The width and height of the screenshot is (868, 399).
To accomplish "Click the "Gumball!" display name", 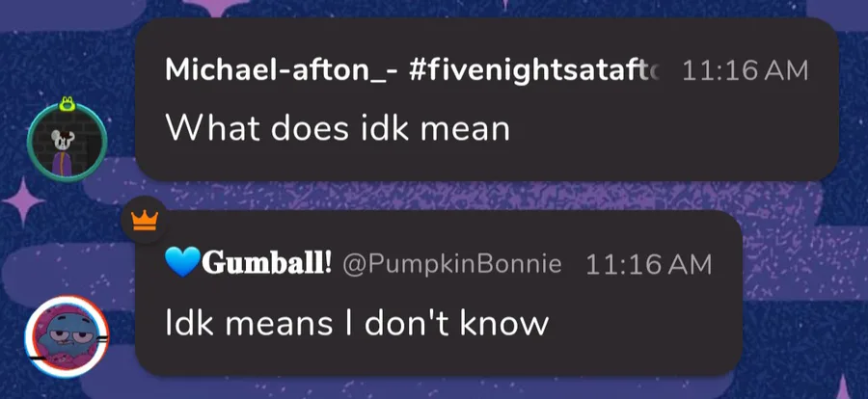I will 266,264.
